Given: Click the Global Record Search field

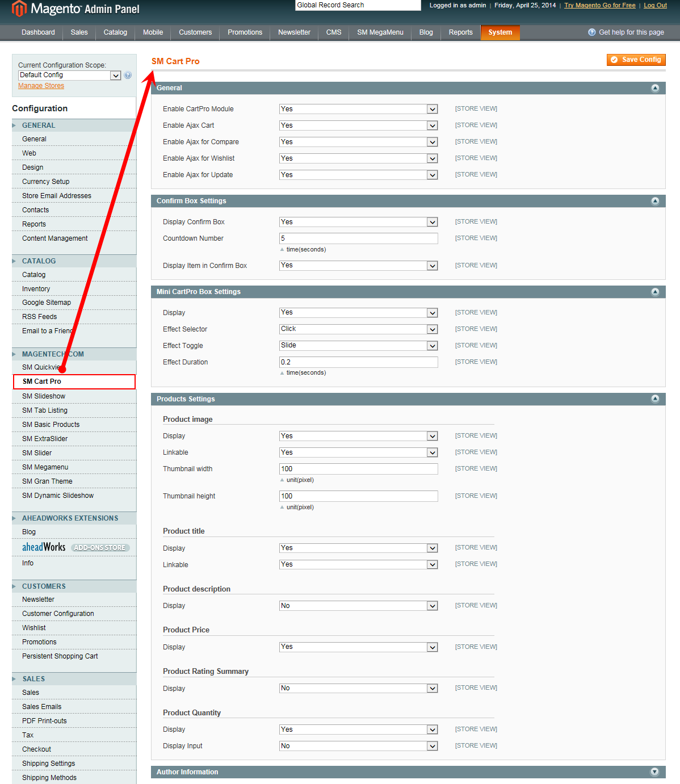Looking at the screenshot, I should pyautogui.click(x=358, y=5).
